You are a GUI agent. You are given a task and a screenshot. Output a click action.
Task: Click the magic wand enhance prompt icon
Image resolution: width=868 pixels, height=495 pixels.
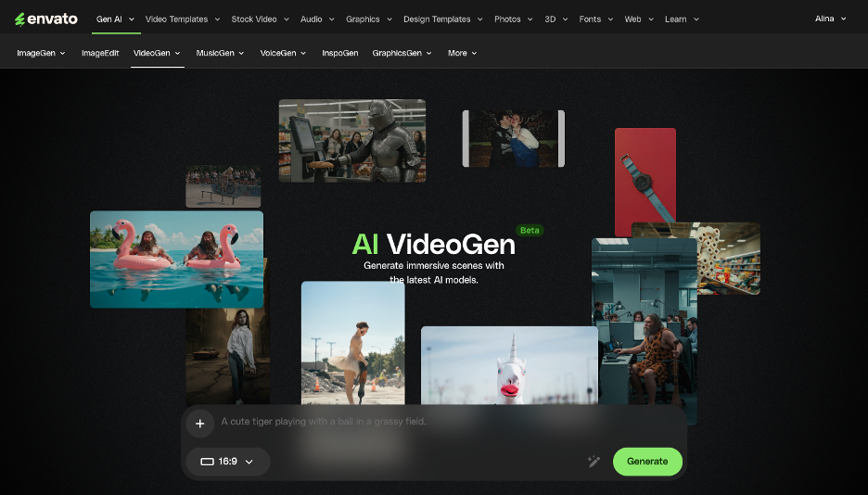[x=594, y=462]
